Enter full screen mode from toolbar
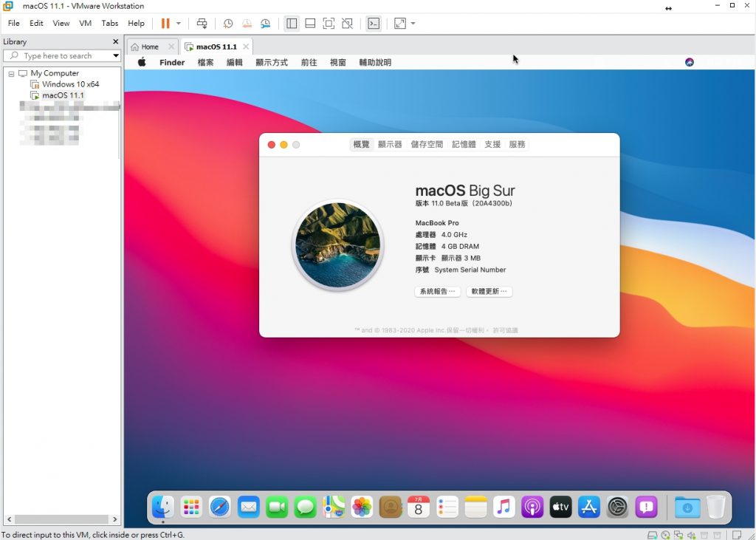The image size is (756, 540). point(329,24)
